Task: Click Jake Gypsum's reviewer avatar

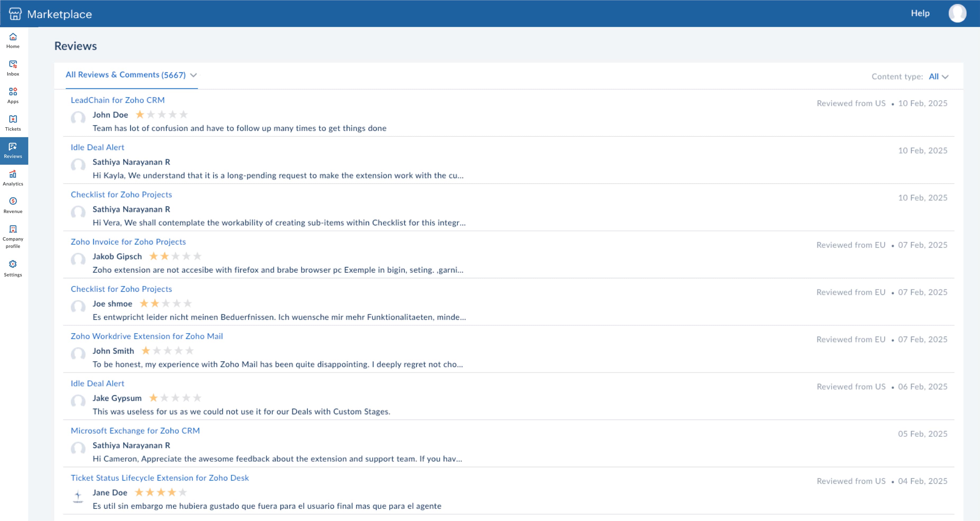Action: tap(78, 401)
